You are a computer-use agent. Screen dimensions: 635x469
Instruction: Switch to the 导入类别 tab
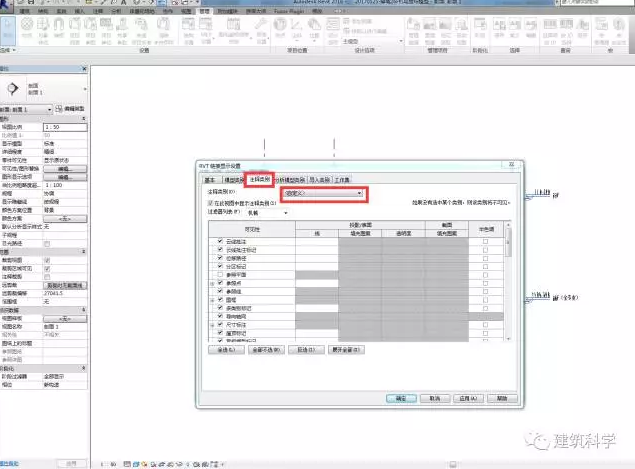[x=320, y=180]
